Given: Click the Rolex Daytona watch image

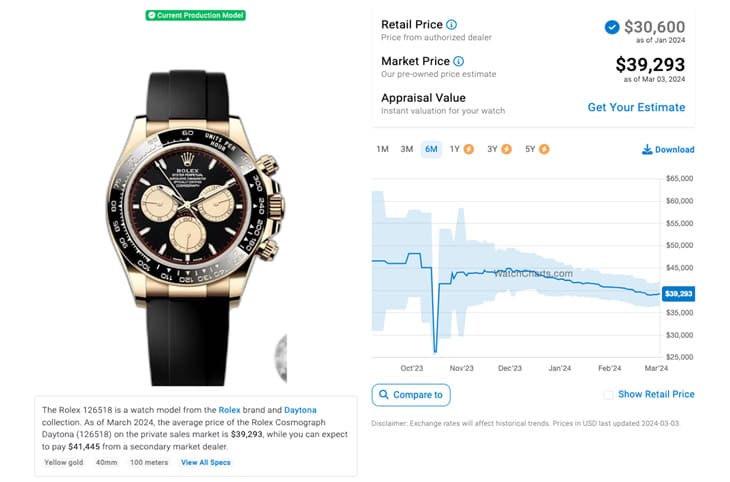Looking at the screenshot, I should (x=195, y=228).
